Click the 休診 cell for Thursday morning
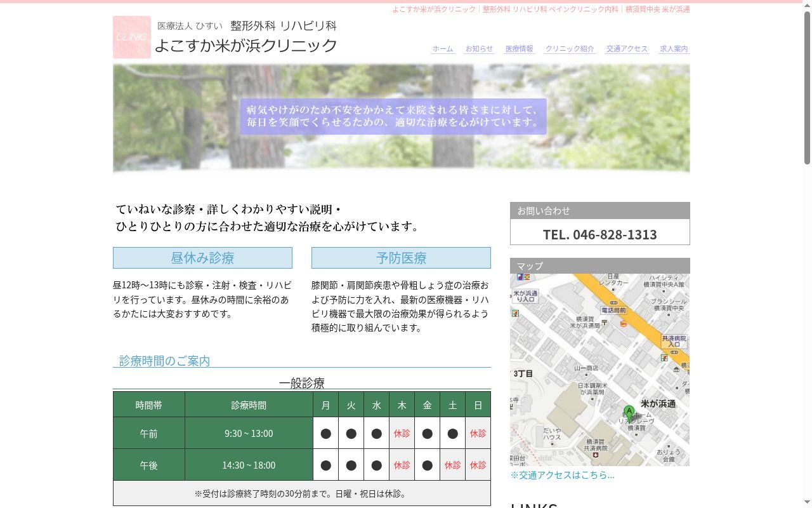This screenshot has height=508, width=812. pyautogui.click(x=402, y=433)
